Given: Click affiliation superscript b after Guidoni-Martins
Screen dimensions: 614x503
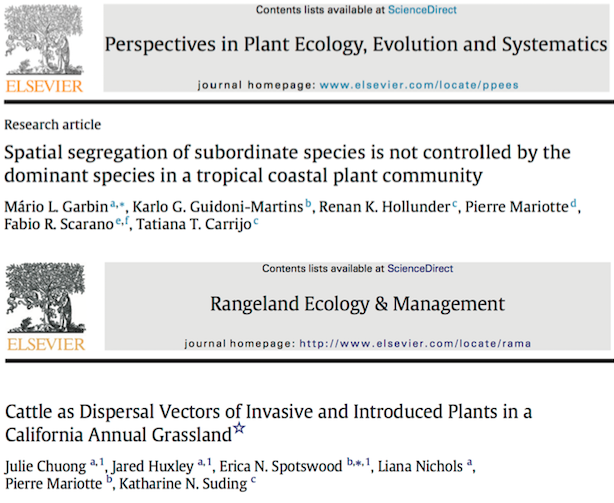Looking at the screenshot, I should point(308,203).
